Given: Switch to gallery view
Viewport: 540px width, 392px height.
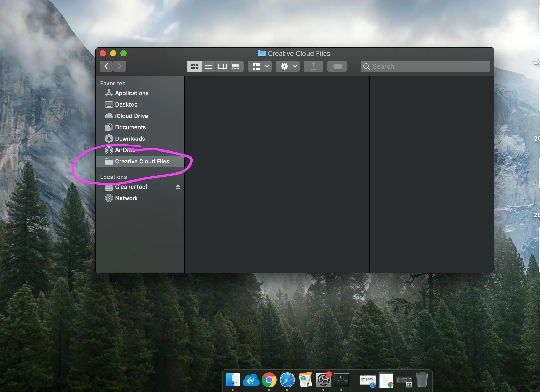Looking at the screenshot, I should [236, 66].
